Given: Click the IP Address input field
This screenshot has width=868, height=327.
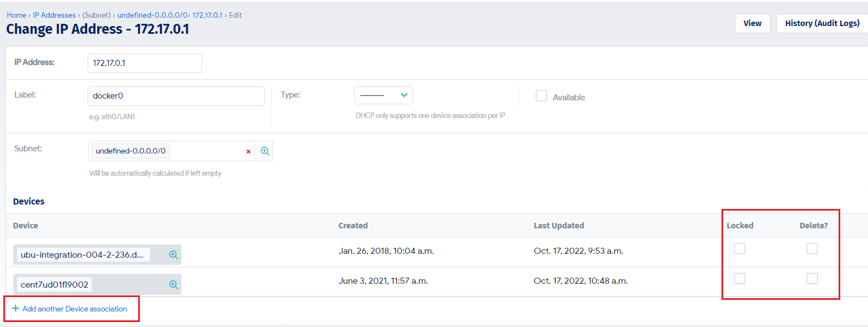Looking at the screenshot, I should [144, 63].
